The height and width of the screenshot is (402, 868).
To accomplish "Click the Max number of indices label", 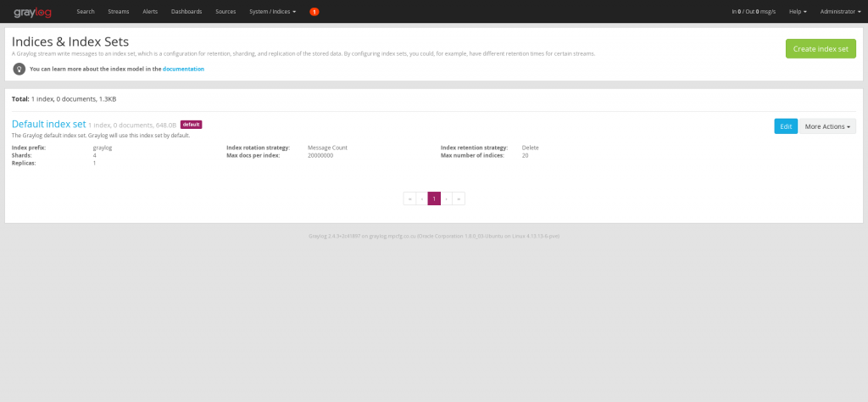I will coord(472,155).
